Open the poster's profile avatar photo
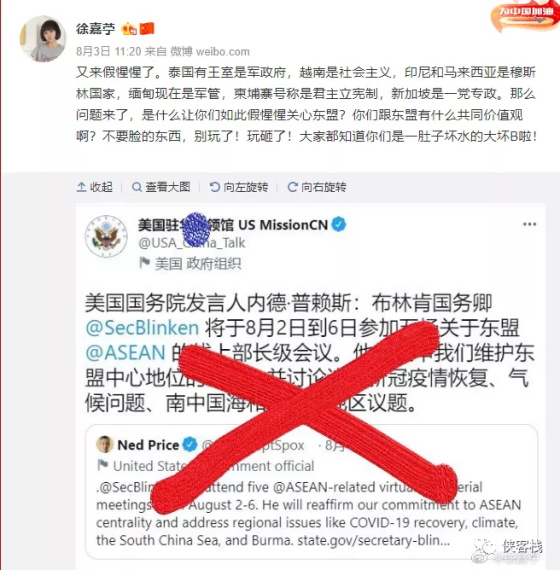This screenshot has height=570, width=560. tap(43, 39)
